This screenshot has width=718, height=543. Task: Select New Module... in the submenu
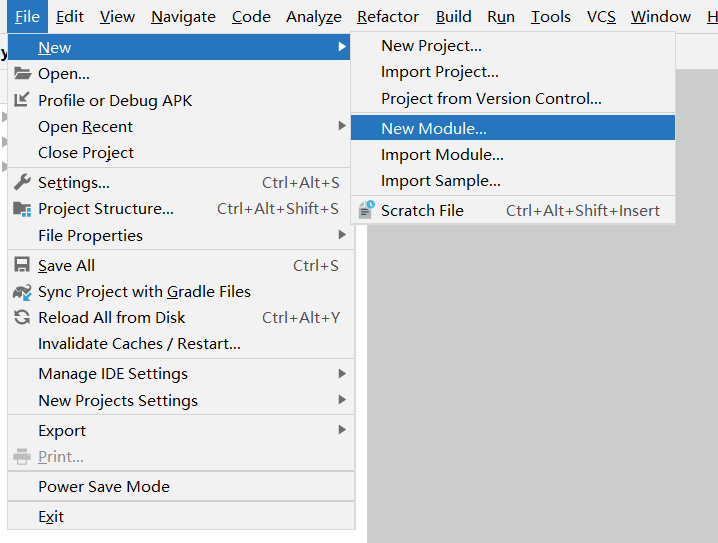[x=513, y=128]
